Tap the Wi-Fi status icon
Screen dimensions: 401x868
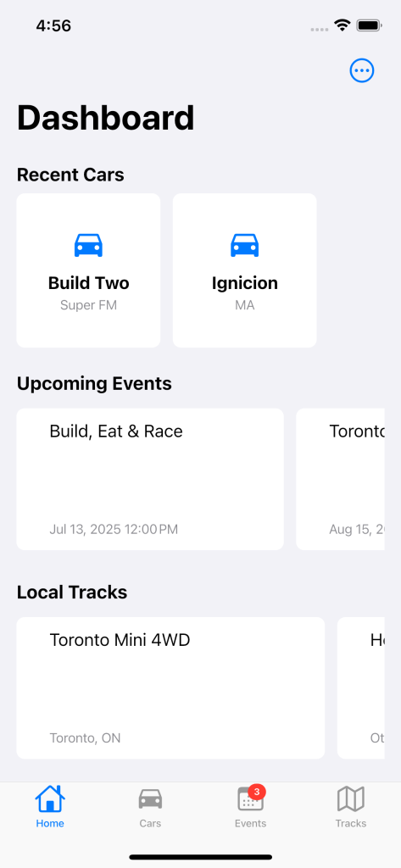(343, 25)
